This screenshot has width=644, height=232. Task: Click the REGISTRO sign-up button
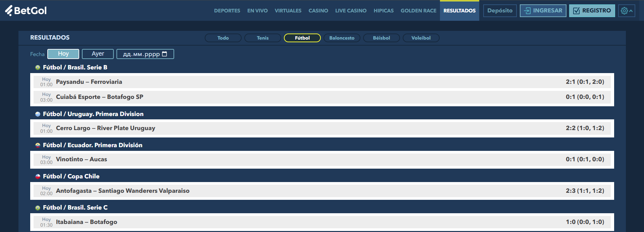(x=592, y=11)
